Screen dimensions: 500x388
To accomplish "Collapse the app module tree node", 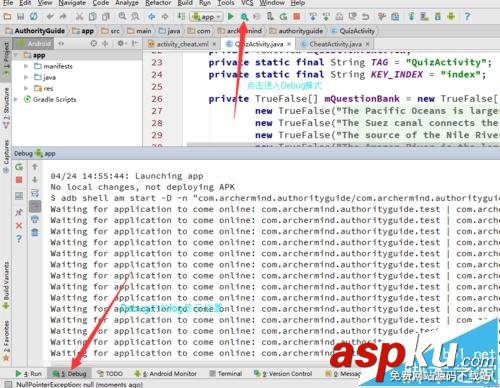I will pyautogui.click(x=17, y=55).
